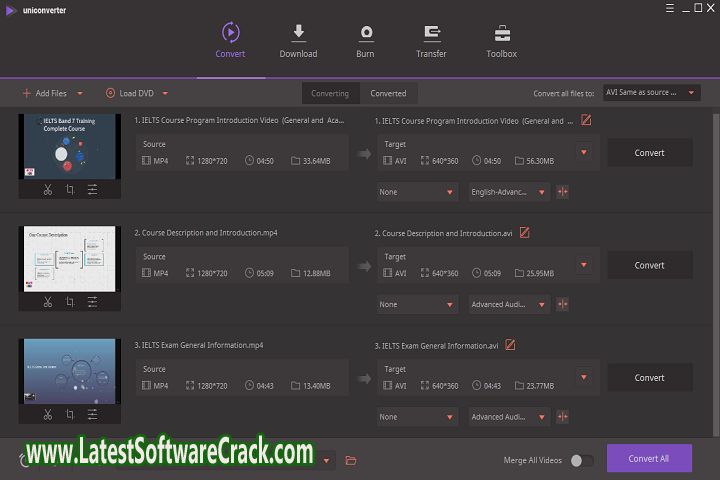Click the IELTS Exam General Information thumbnail
720x480 pixels.
point(70,372)
